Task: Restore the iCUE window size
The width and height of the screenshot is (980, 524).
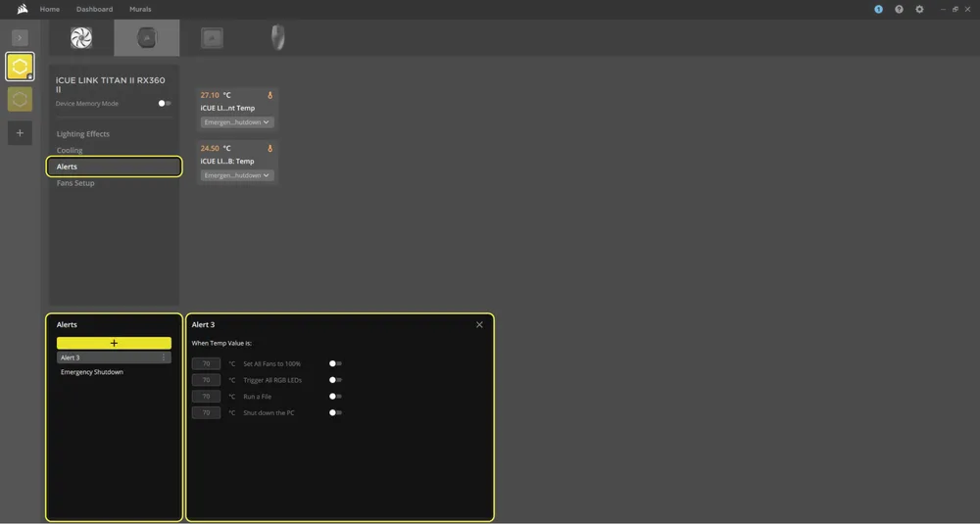Action: point(955,10)
